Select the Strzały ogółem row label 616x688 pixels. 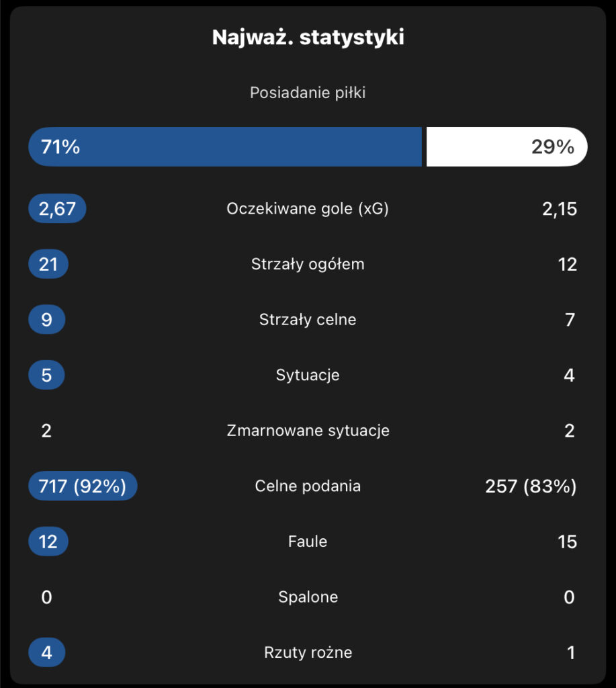[308, 264]
